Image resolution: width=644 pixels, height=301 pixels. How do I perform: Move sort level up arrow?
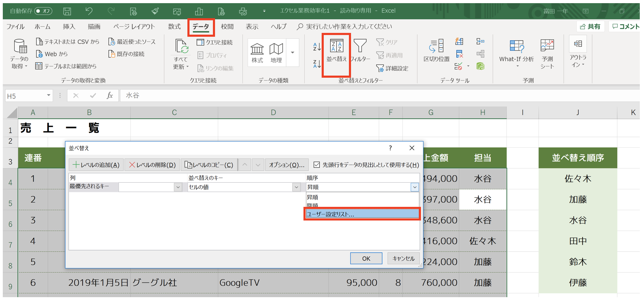click(245, 164)
